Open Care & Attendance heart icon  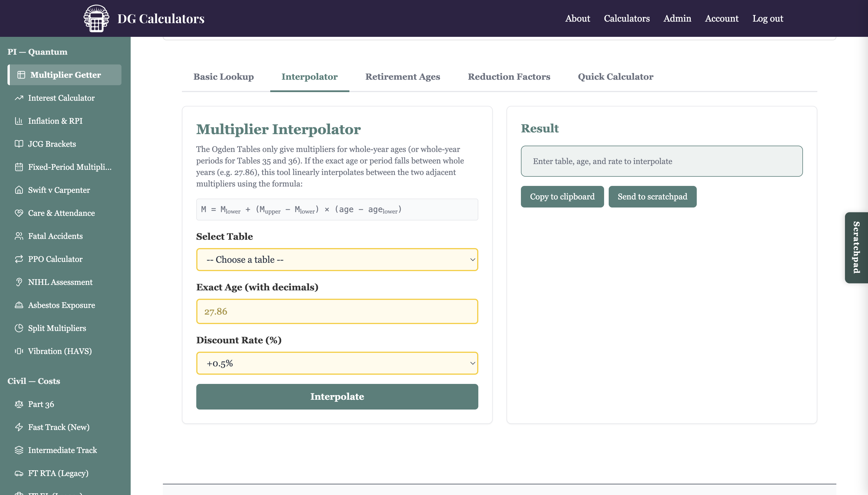point(19,213)
